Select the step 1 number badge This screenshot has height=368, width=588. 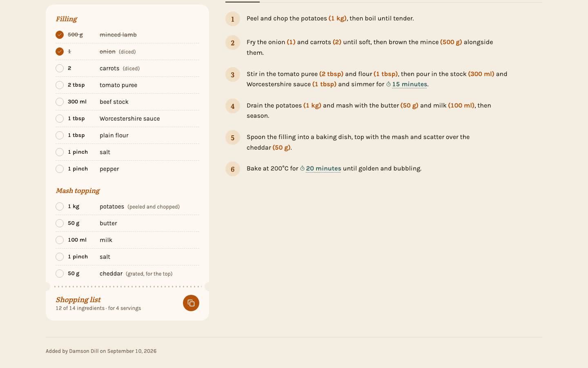(x=233, y=19)
